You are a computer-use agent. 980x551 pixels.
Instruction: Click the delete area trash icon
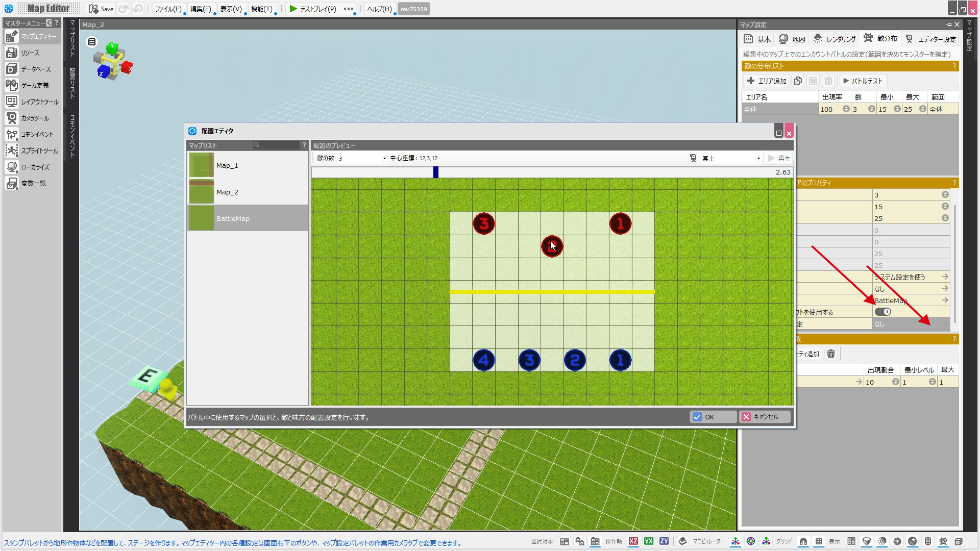pos(828,81)
